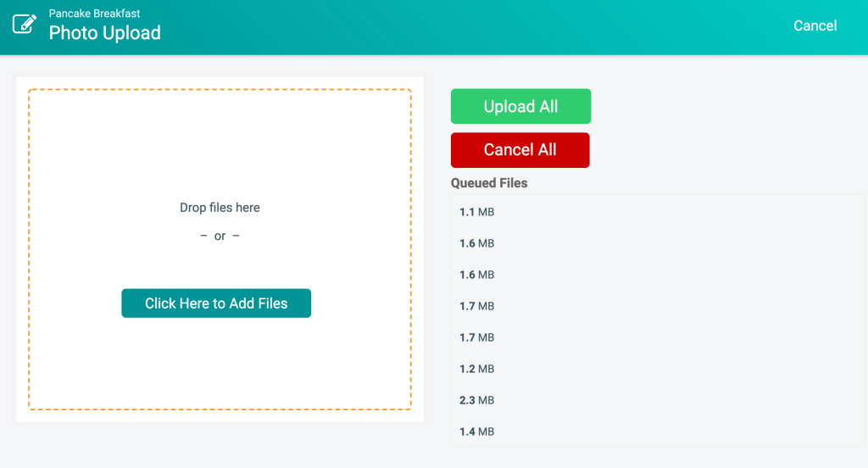The image size is (868, 468).
Task: Click the Click Here to Add Files button
Action: click(216, 303)
